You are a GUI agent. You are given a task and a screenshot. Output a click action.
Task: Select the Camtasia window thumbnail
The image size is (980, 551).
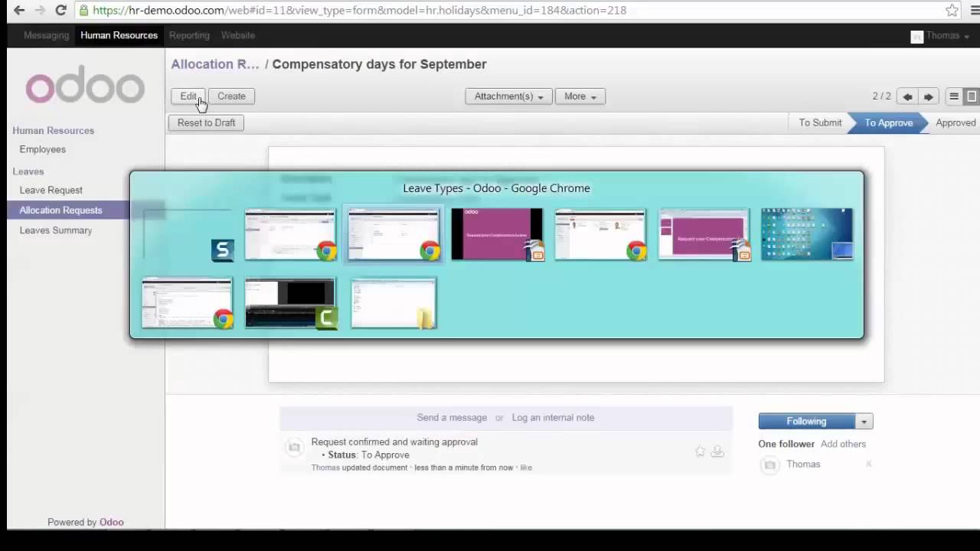[x=290, y=303]
